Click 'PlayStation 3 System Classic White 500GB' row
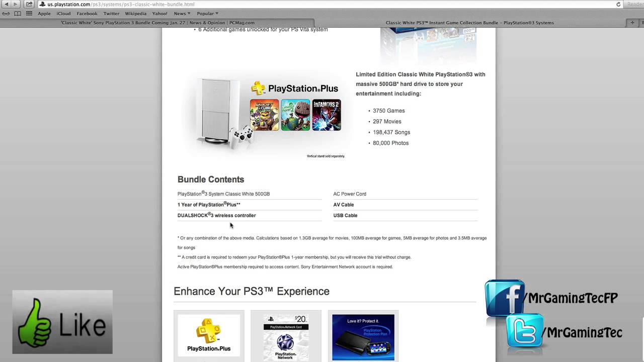 (250, 194)
